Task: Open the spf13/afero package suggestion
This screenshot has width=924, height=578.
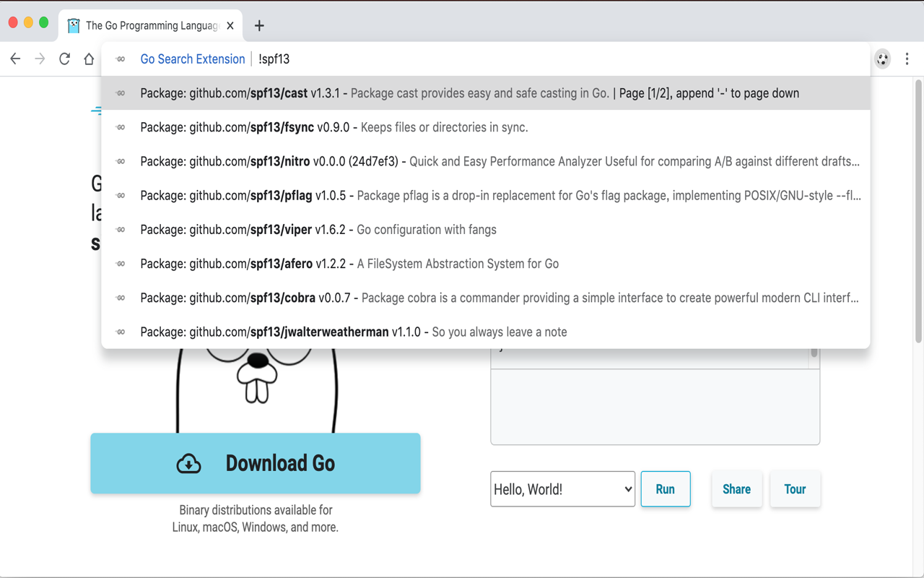Action: click(x=349, y=264)
